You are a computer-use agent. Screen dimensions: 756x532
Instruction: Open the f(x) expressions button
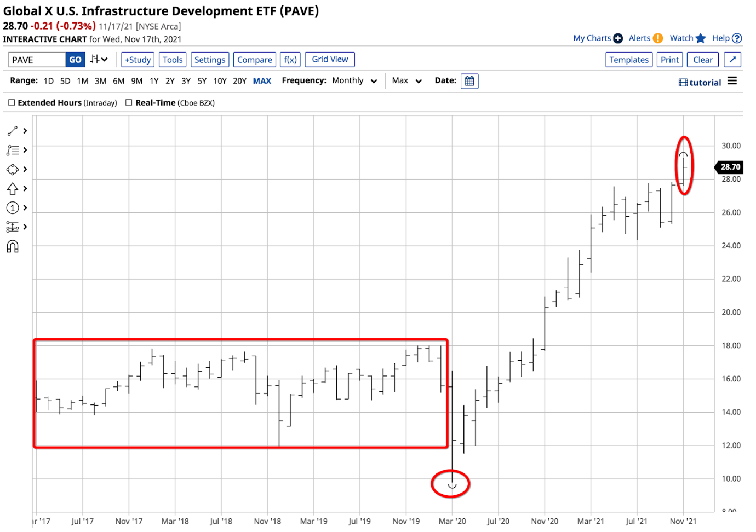[290, 60]
